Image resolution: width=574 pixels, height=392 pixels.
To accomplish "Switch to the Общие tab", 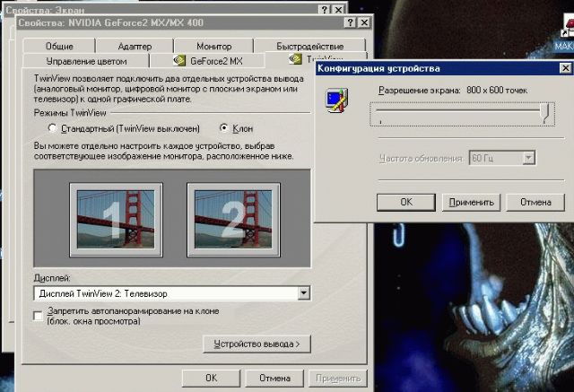I will [59, 46].
